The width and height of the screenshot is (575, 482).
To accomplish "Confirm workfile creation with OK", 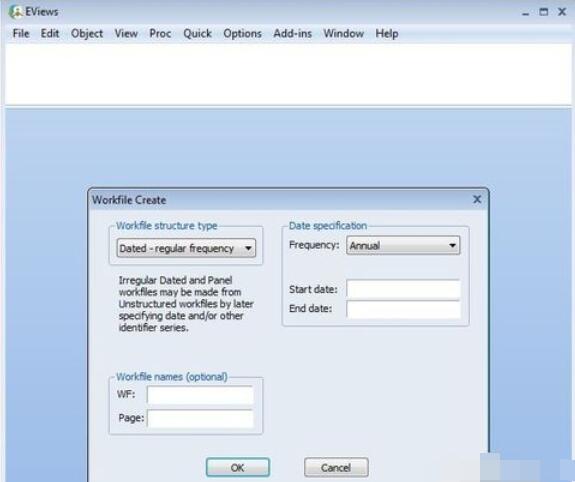I will pyautogui.click(x=238, y=467).
